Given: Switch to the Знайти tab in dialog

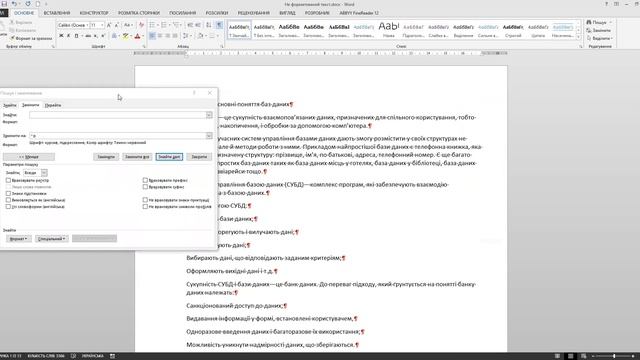Looking at the screenshot, I should tap(10, 105).
